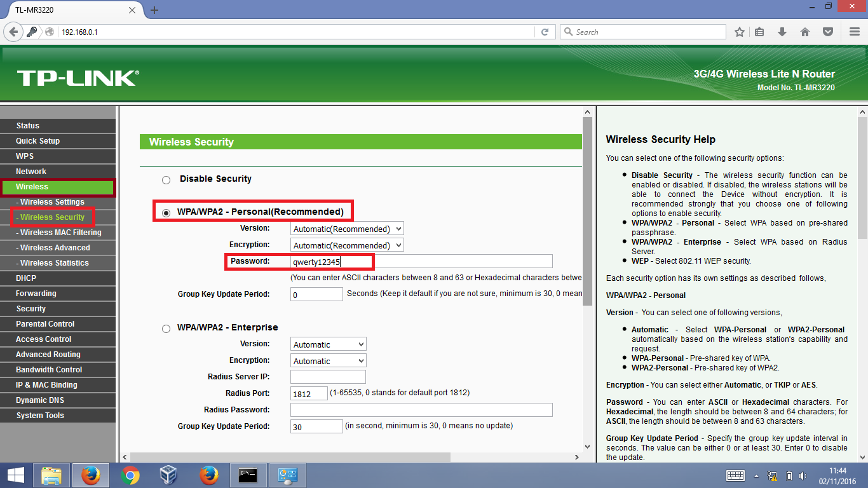This screenshot has height=488, width=868.
Task: Click the volume speaker tray icon
Action: [x=804, y=475]
